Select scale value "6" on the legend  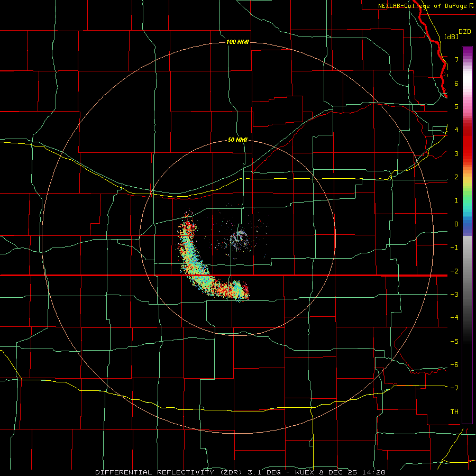click(456, 83)
